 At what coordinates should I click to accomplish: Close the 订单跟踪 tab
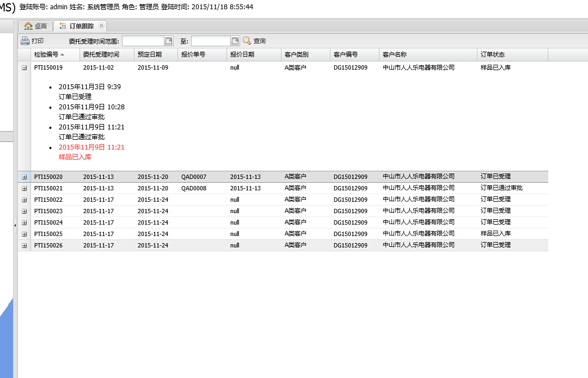click(x=101, y=26)
